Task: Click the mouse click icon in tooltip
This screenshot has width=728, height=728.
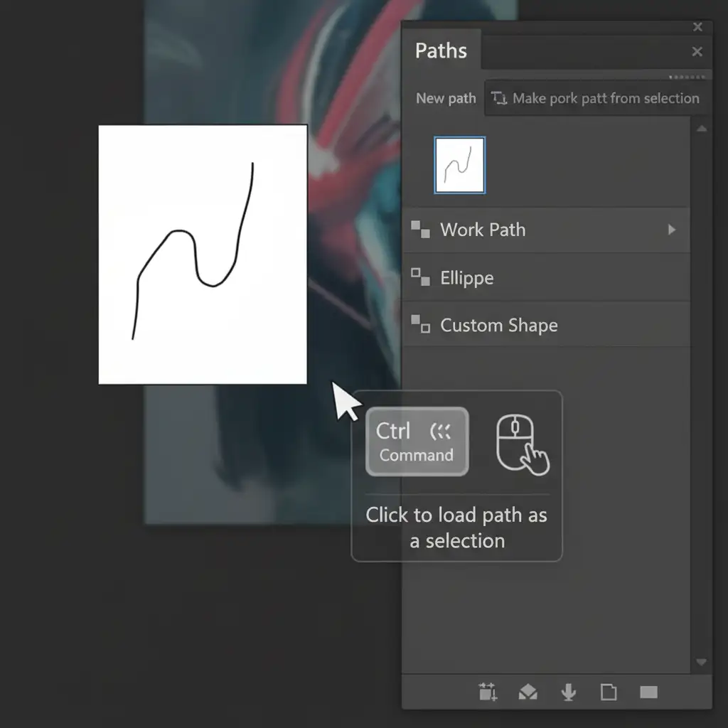Action: 521,444
